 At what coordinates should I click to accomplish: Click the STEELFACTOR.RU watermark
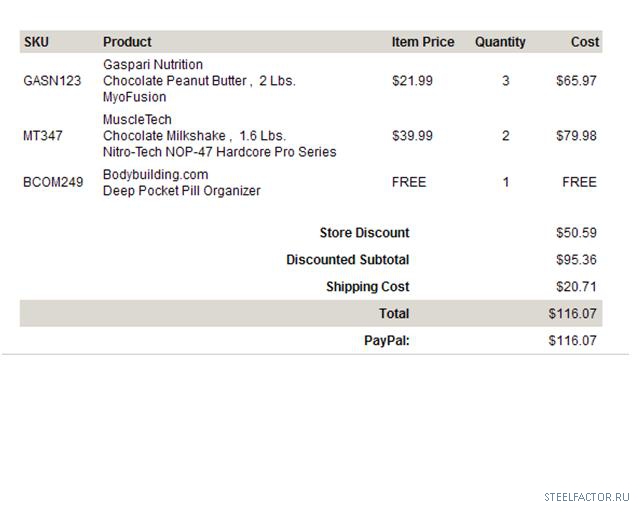pos(586,497)
